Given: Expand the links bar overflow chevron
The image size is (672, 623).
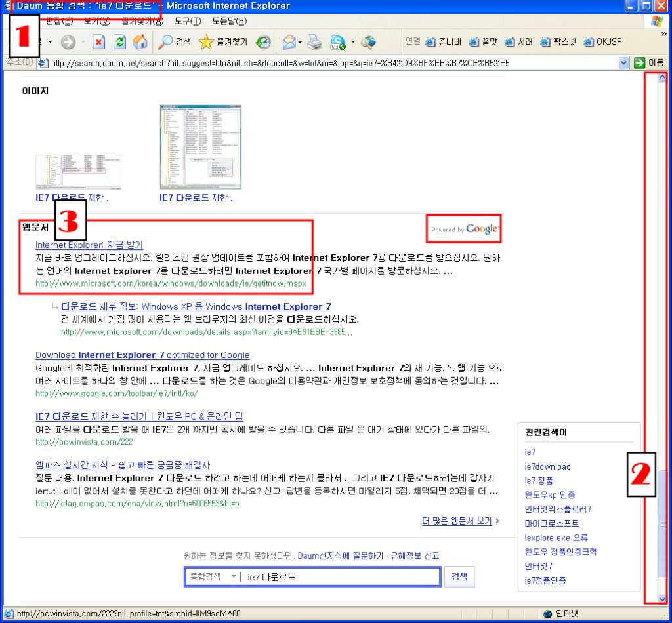Looking at the screenshot, I should point(663,33).
